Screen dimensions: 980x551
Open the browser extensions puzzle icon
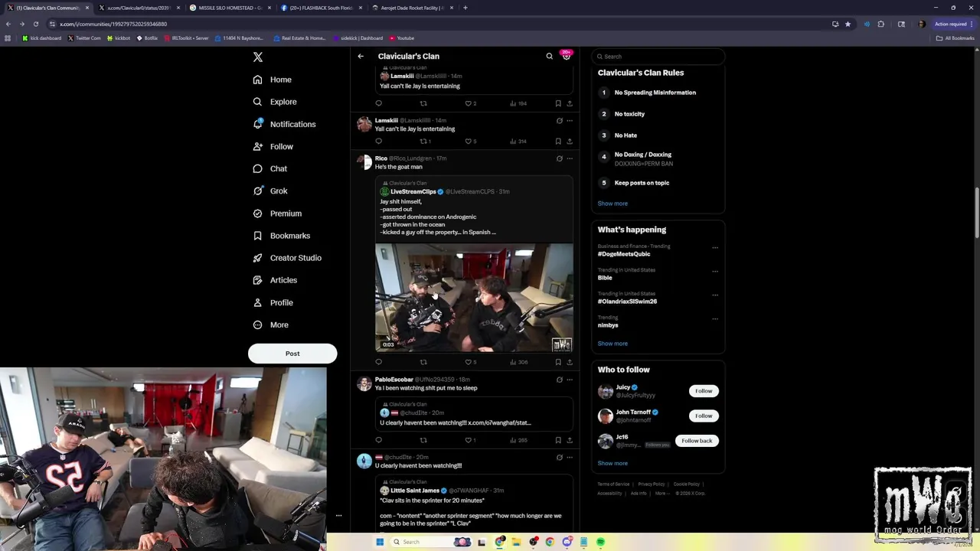[880, 24]
